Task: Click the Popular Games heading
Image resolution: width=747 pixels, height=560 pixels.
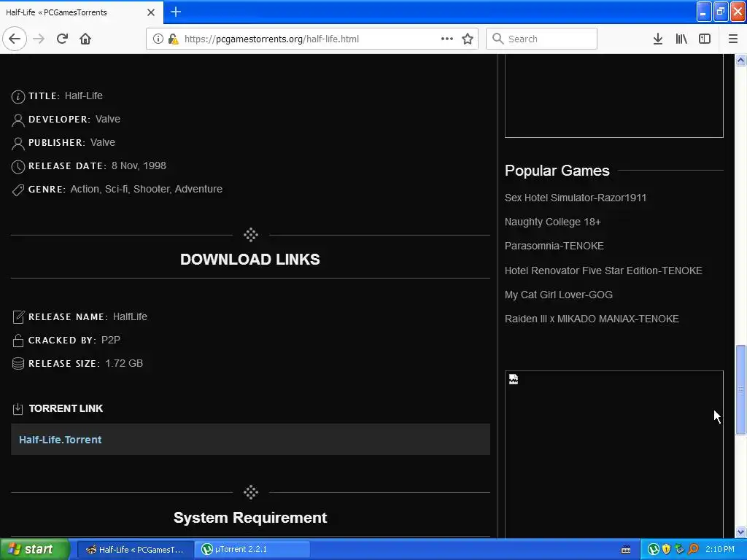Action: coord(557,171)
